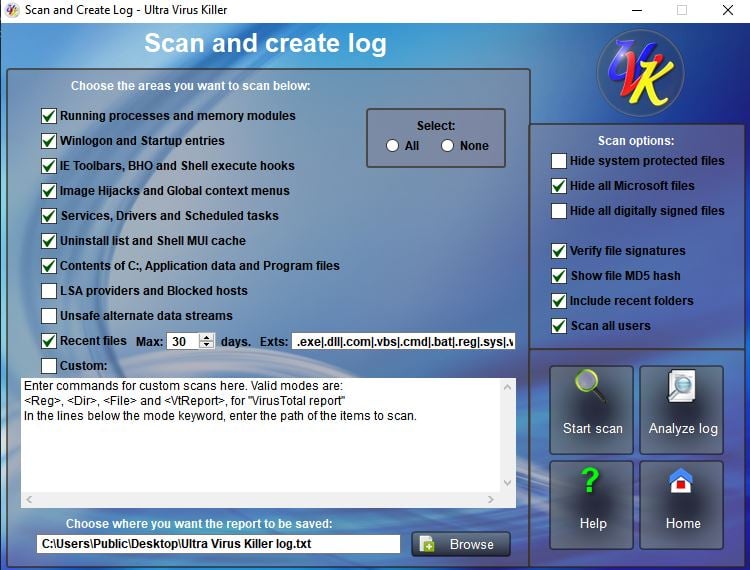Click the 'Scan and create log' heading

(265, 44)
